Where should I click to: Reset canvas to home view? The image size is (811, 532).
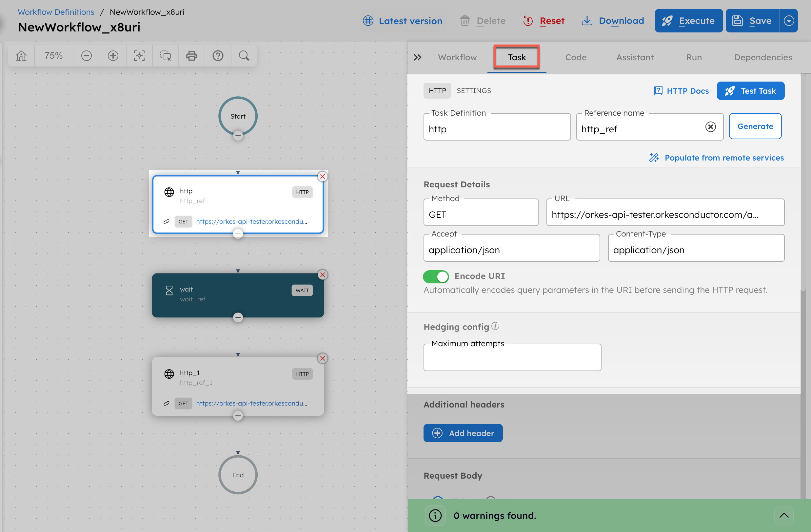pyautogui.click(x=20, y=55)
